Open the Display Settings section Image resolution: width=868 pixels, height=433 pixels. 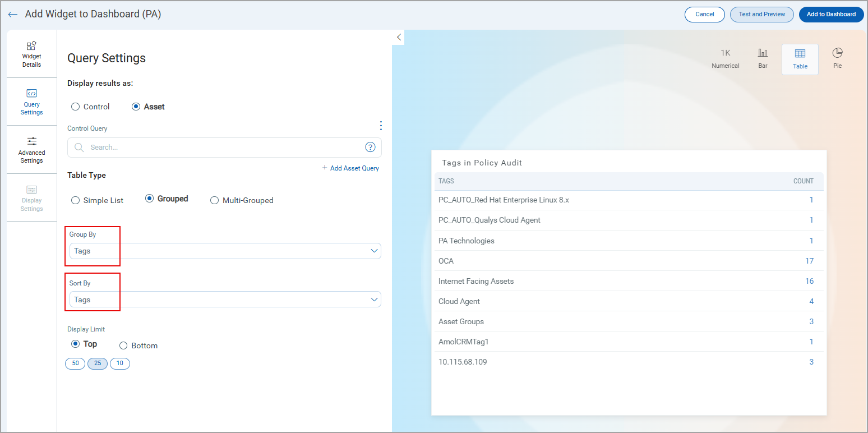[x=31, y=198]
